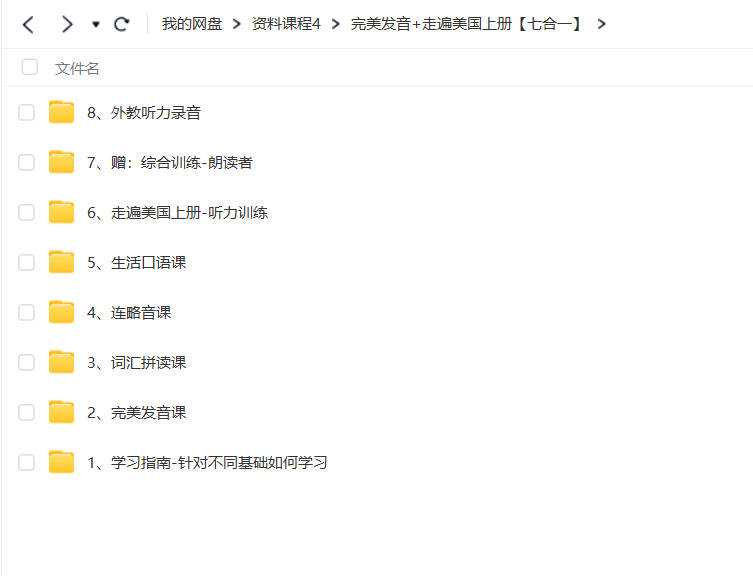Click 完美发音+走遍美国上册【七合一】 breadcrumb
Viewport: 753px width, 576px height.
coord(467,24)
